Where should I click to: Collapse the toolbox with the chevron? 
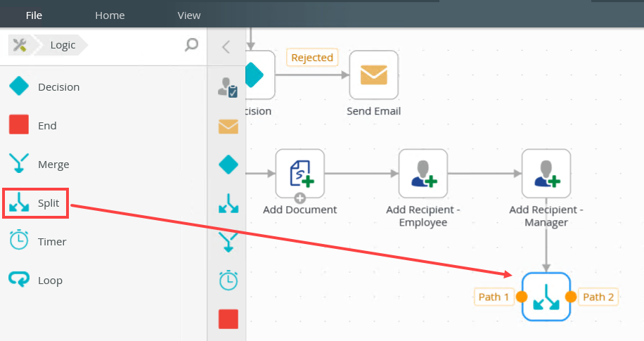coord(226,47)
